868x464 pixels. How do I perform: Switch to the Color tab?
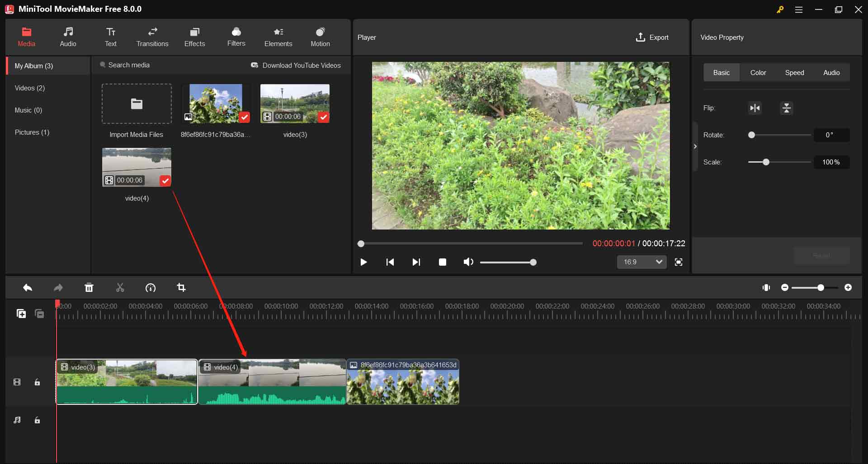point(758,72)
